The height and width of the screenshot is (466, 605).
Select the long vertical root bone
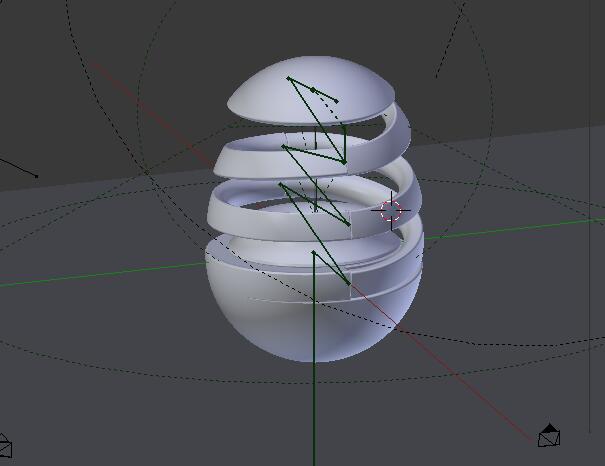click(314, 359)
